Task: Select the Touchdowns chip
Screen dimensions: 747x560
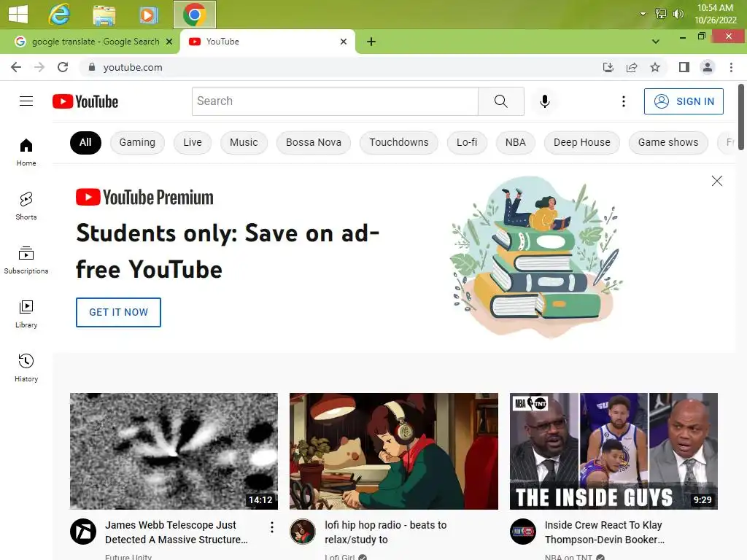Action: point(399,142)
